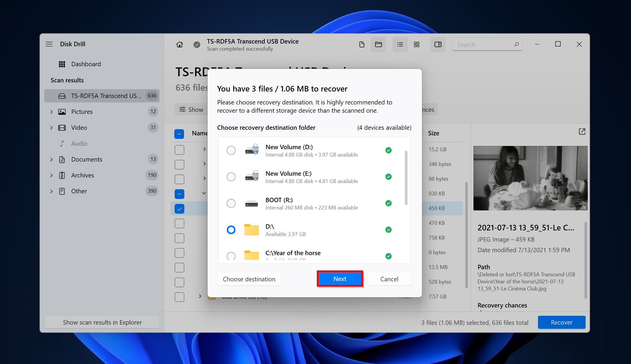This screenshot has height=364, width=631.
Task: Click the Video film icon
Action: tap(62, 128)
